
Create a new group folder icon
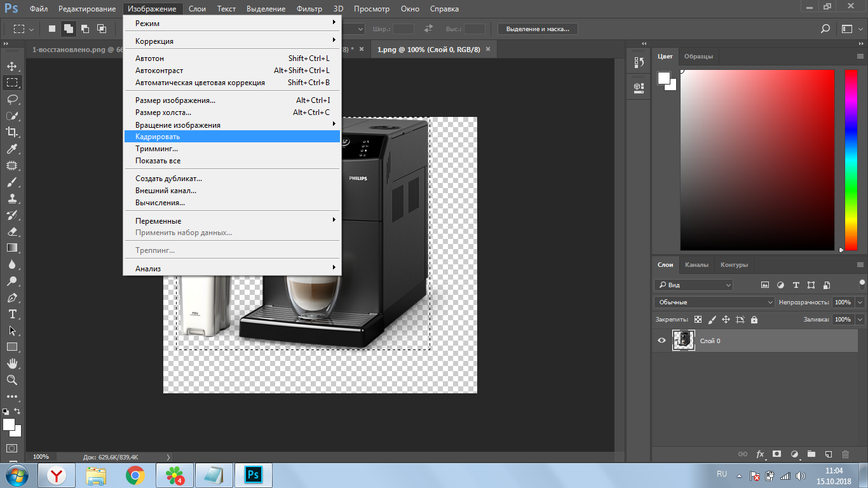(x=811, y=454)
